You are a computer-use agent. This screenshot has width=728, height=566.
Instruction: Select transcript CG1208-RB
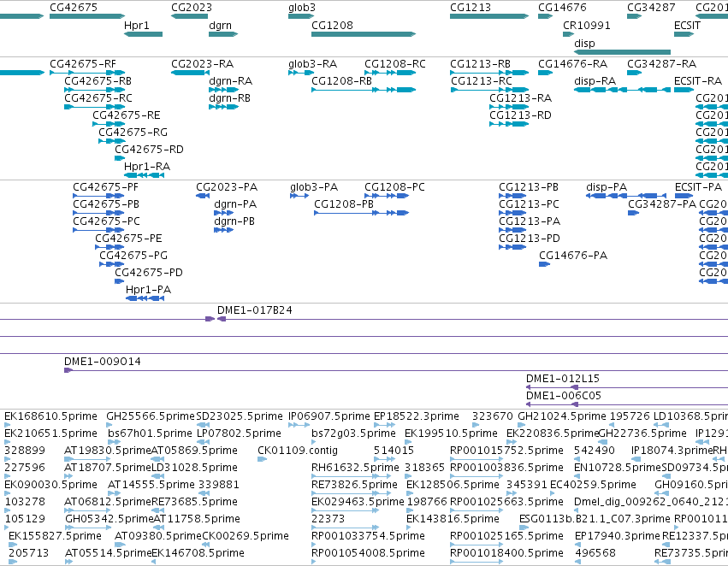[341, 81]
